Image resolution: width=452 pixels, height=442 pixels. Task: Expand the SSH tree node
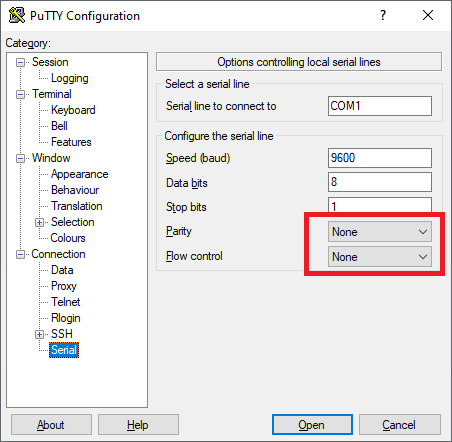39,334
